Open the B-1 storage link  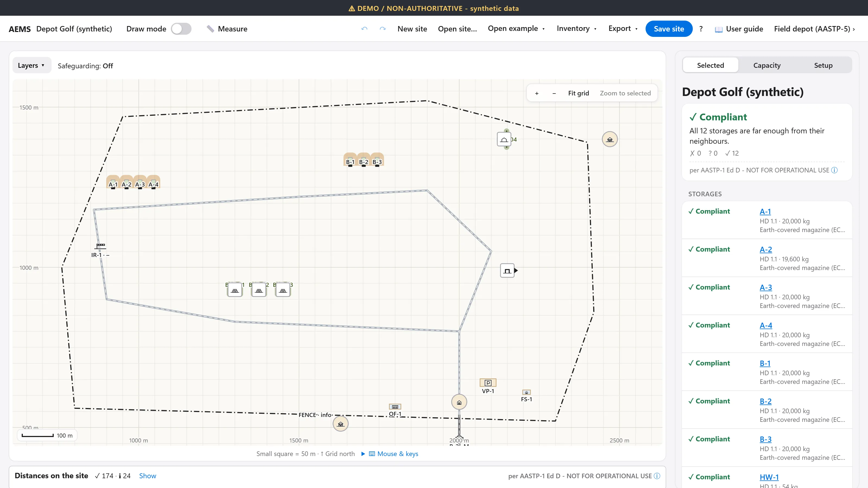(765, 363)
